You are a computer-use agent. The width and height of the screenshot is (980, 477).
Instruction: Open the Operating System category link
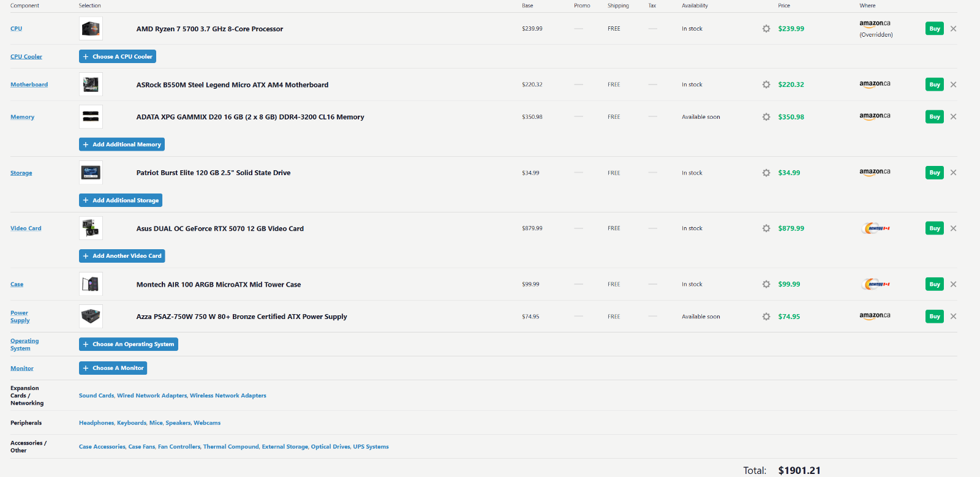point(24,345)
